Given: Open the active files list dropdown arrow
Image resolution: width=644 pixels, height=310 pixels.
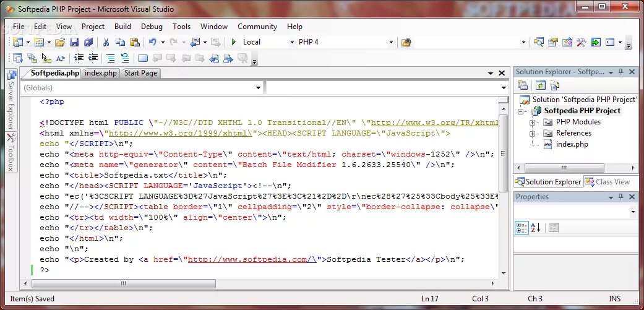Looking at the screenshot, I should (x=491, y=73).
